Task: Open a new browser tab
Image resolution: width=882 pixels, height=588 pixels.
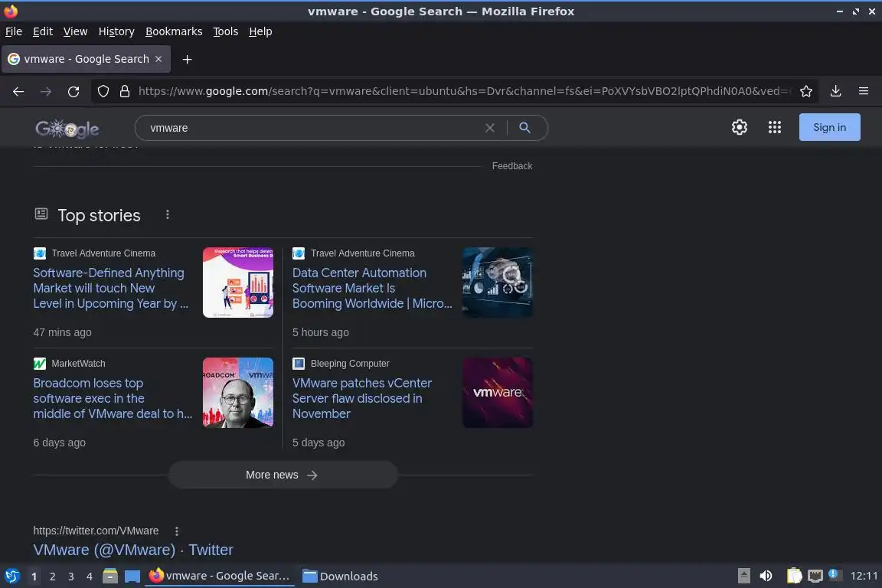Action: pyautogui.click(x=188, y=59)
